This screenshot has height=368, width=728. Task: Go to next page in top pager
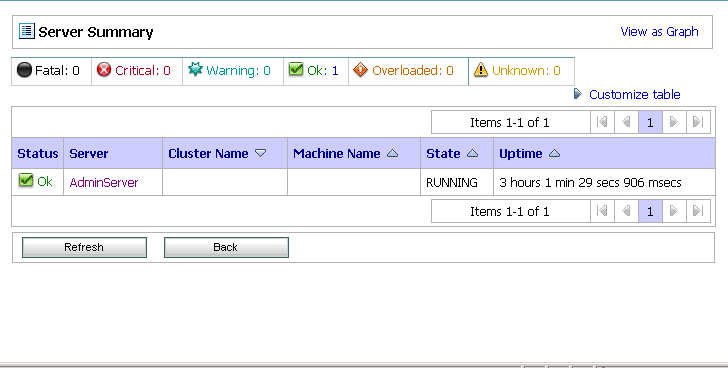[674, 122]
